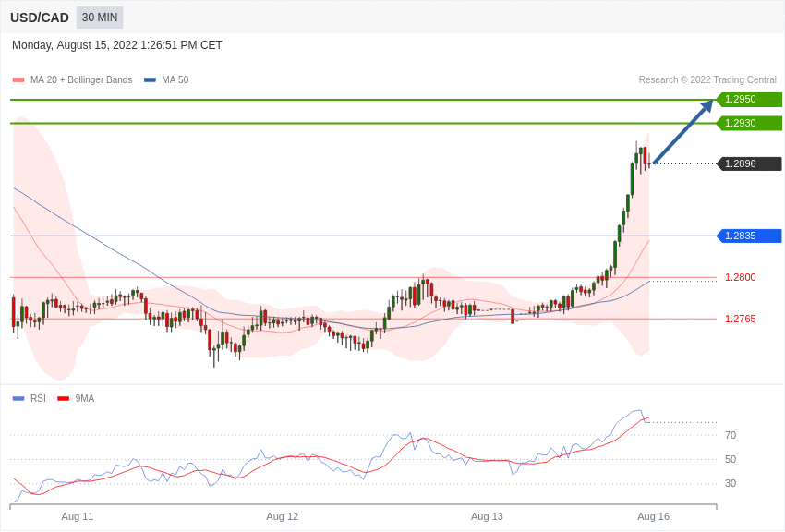Click the red 1.2800 support label
785x532 pixels.
740,277
